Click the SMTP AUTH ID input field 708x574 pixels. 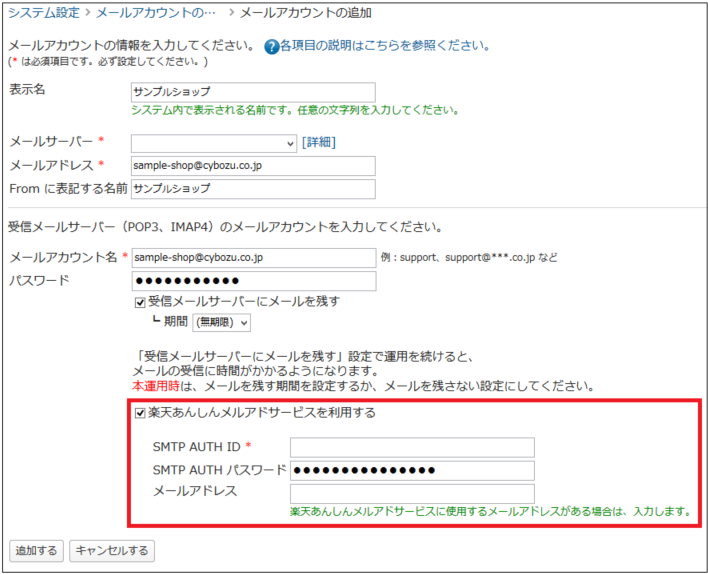[412, 447]
